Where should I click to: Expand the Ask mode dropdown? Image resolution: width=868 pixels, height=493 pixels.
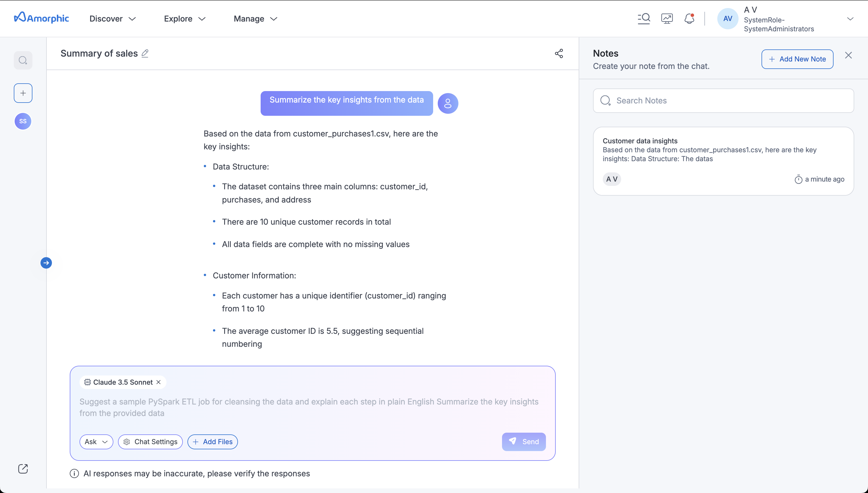[96, 442]
